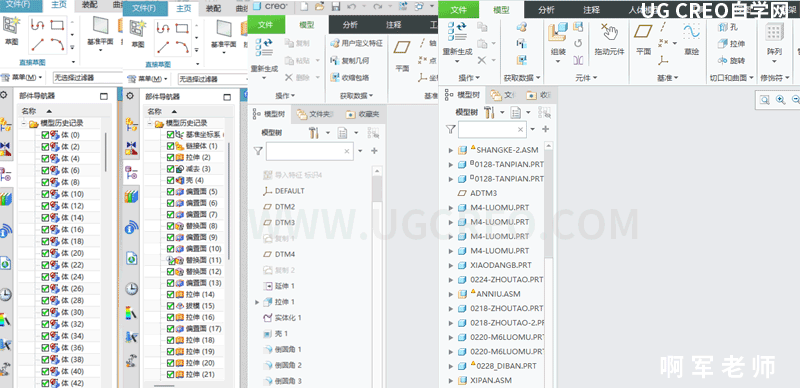Toggle the 替换面 (8) checkbox
The width and height of the screenshot is (800, 388).
point(170,226)
